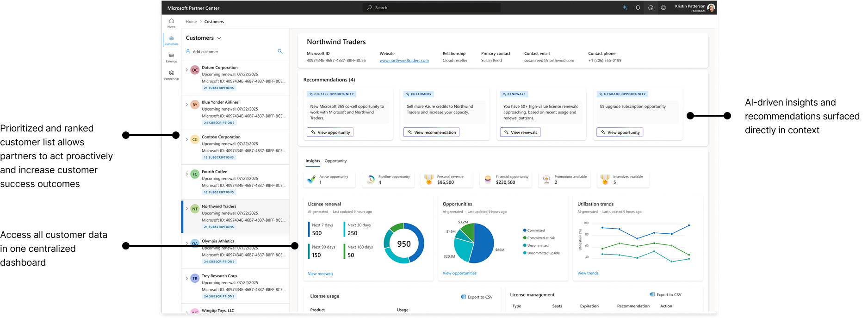Click the Pipeline opportunity chart icon
This screenshot has height=318, width=868.
371,179
